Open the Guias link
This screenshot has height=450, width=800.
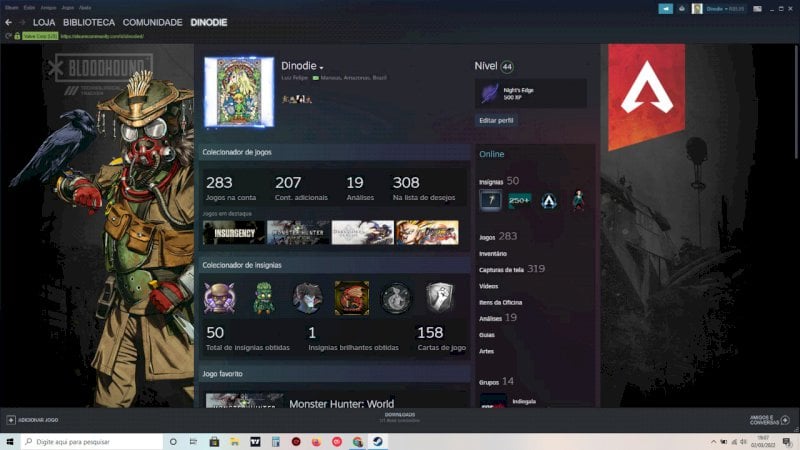tap(487, 335)
